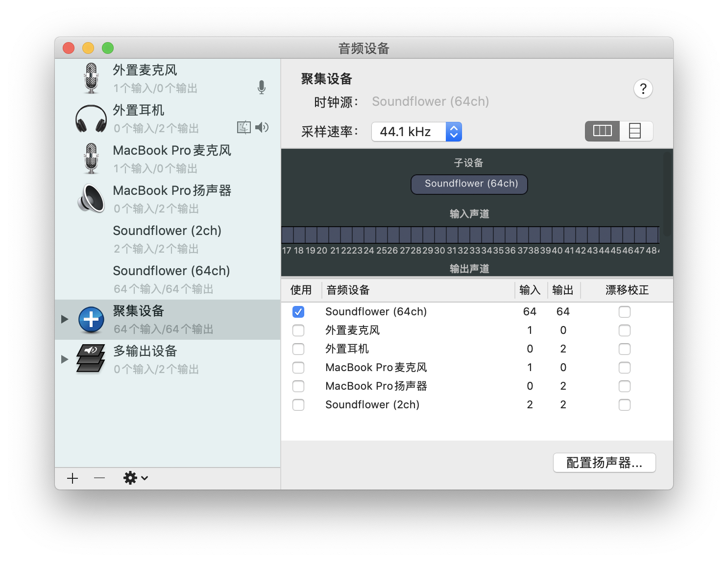This screenshot has height=562, width=728.
Task: Expand the 多输出设备 disclosure triangle
Action: pyautogui.click(x=65, y=359)
